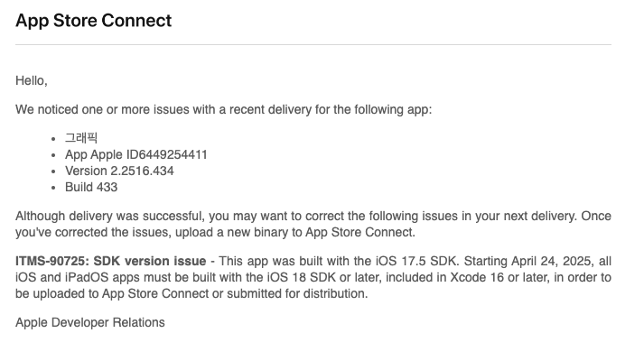This screenshot has width=644, height=361.
Task: Click the bullet dot before 그래픽
Action: point(53,139)
